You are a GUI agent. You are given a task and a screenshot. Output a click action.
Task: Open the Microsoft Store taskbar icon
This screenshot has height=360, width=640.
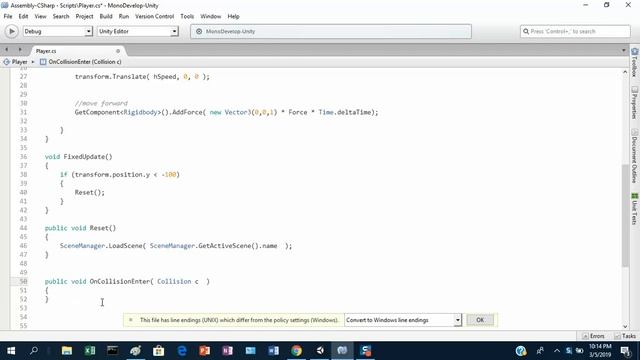[x=158, y=351]
